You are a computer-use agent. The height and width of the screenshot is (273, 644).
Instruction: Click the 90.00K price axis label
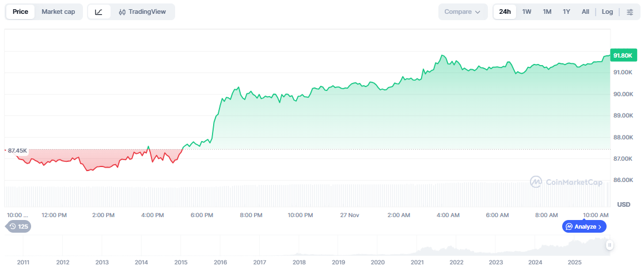[623, 94]
